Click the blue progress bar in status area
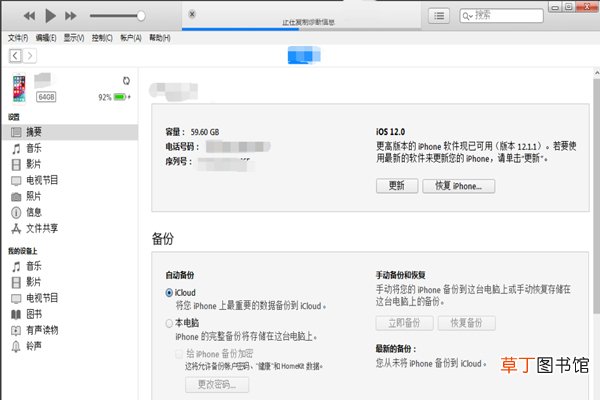Screen dimensions: 600x400 240,29
